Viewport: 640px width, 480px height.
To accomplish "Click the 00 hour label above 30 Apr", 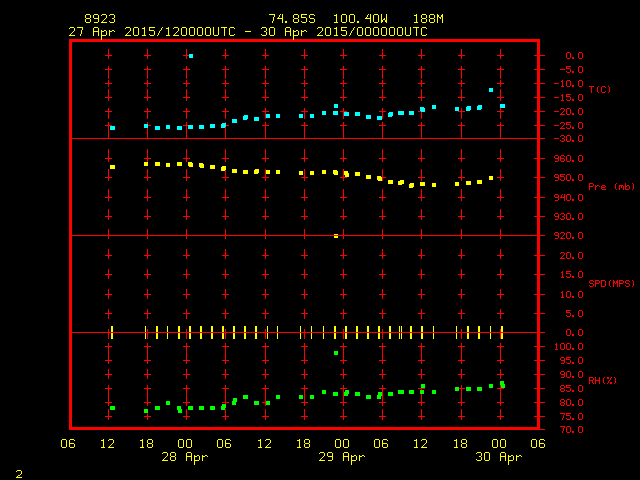I will [x=499, y=444].
